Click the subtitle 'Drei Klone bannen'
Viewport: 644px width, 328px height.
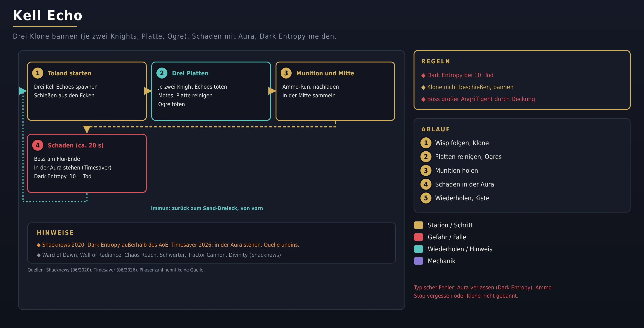[175, 37]
